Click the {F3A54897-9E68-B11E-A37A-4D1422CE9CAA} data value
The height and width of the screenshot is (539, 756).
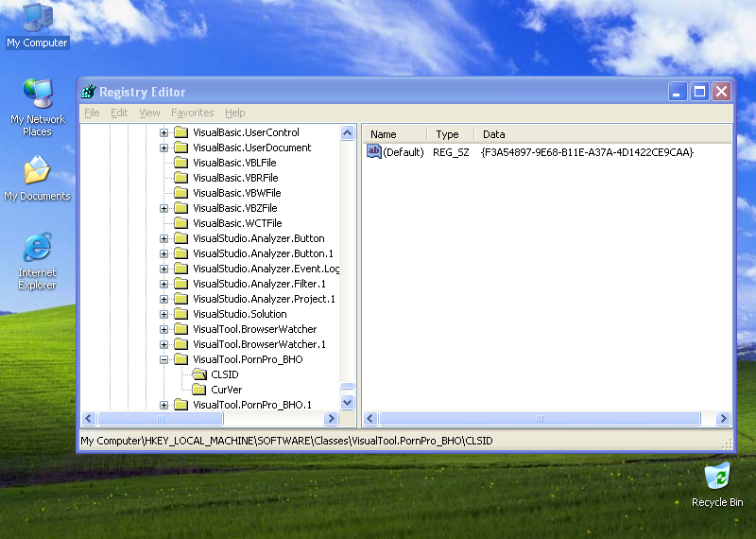point(587,152)
